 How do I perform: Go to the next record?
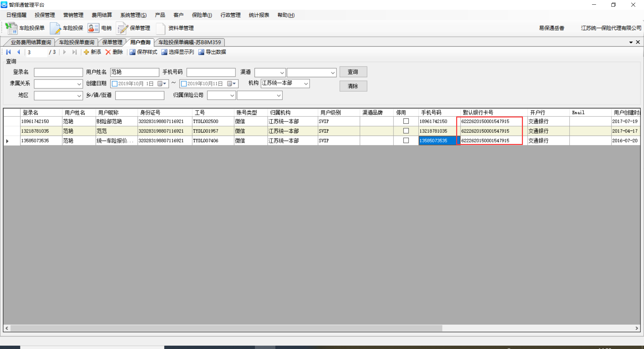click(64, 52)
